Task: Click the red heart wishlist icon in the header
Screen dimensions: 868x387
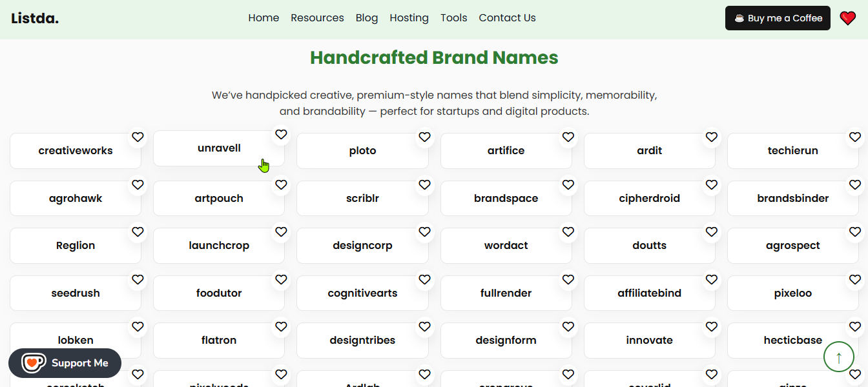Action: pyautogui.click(x=847, y=17)
